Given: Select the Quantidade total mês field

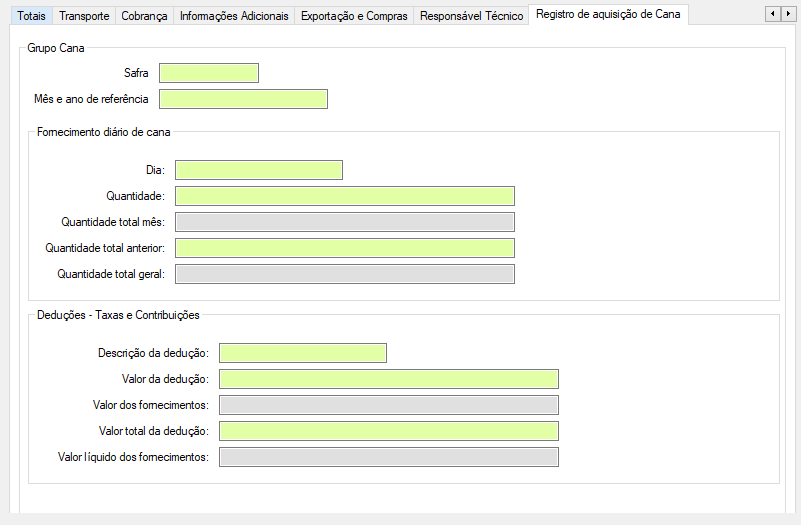Looking at the screenshot, I should tap(345, 222).
